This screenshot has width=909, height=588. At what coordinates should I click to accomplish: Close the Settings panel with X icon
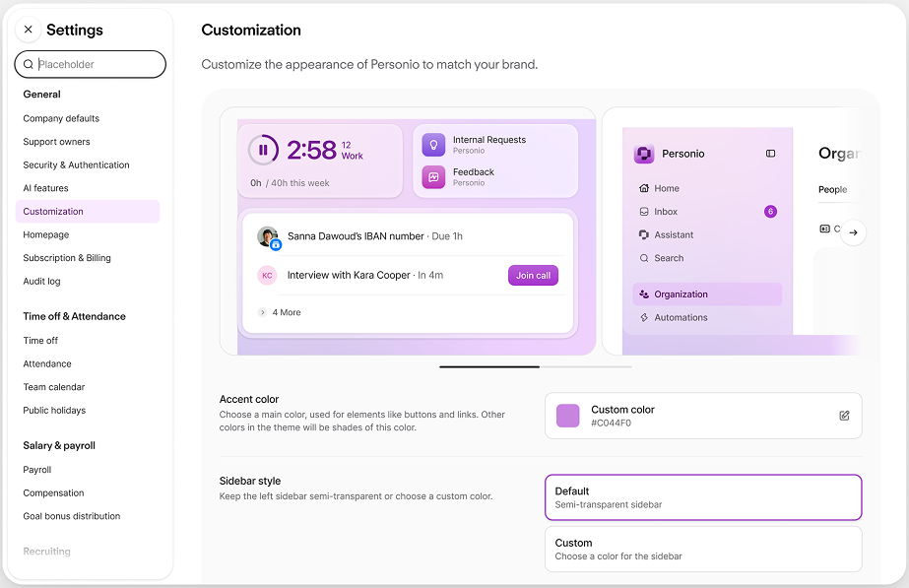(28, 30)
